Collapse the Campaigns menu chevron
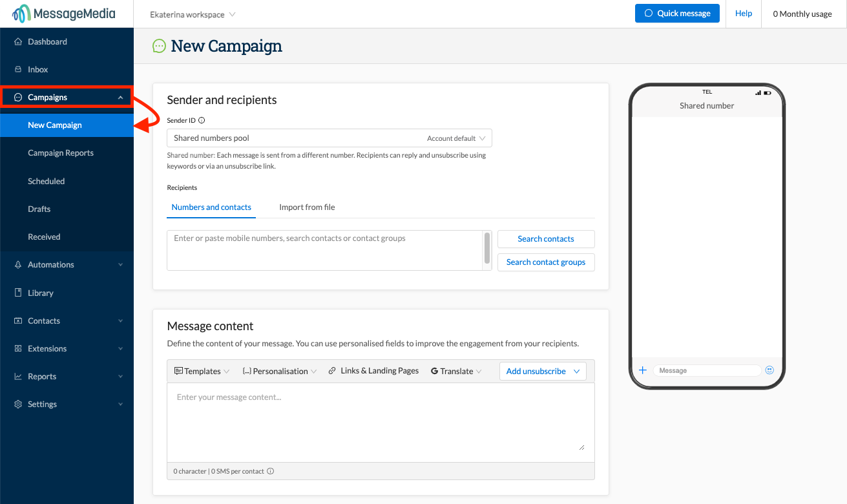This screenshot has width=847, height=504. (121, 98)
